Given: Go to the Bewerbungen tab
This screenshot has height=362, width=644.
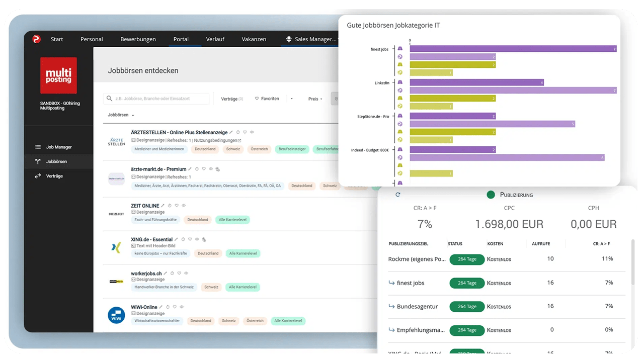Looking at the screenshot, I should pos(138,39).
